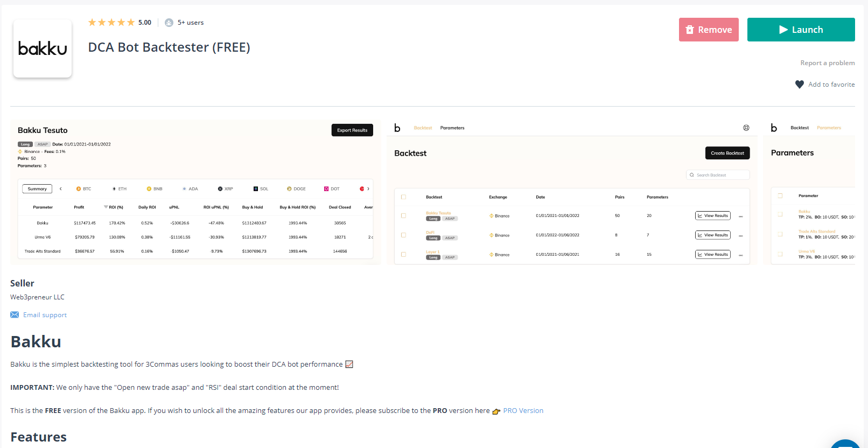Click the "Features" heading
This screenshot has width=868, height=448.
(x=38, y=437)
